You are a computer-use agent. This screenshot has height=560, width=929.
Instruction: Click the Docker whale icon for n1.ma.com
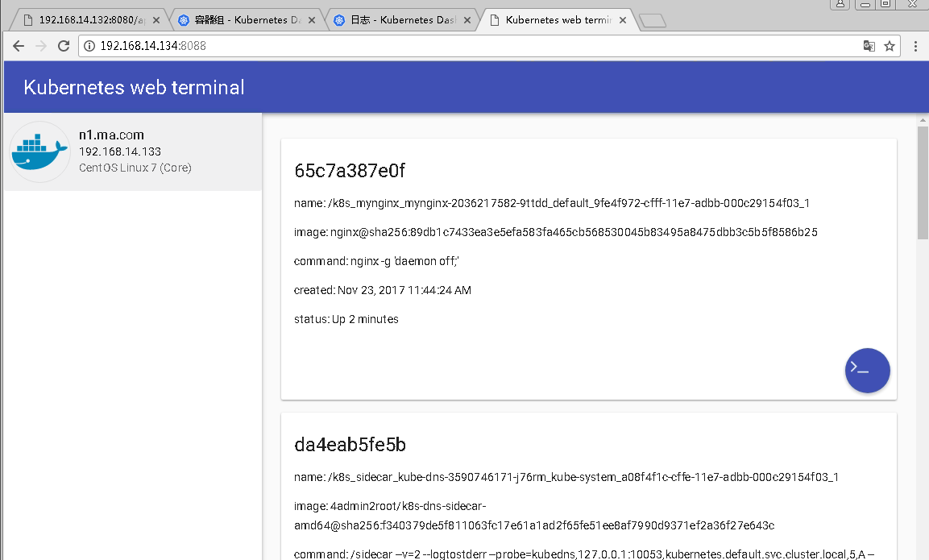point(39,151)
